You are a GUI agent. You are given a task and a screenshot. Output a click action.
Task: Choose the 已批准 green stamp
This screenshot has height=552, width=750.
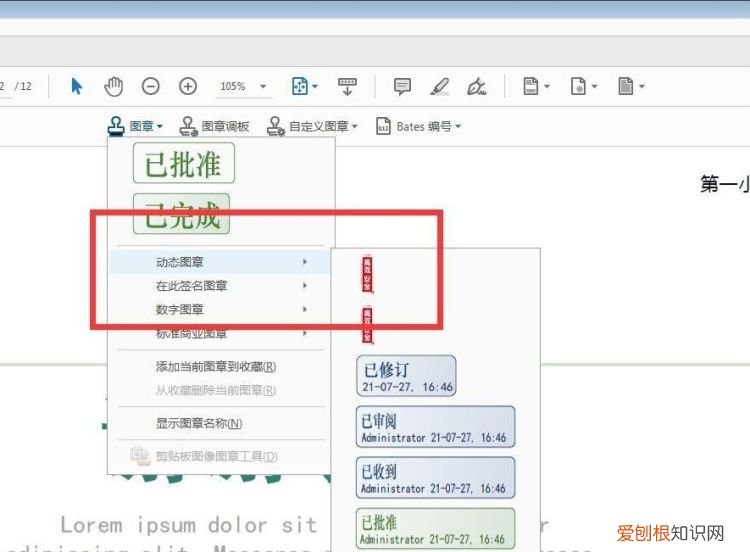pyautogui.click(x=184, y=163)
